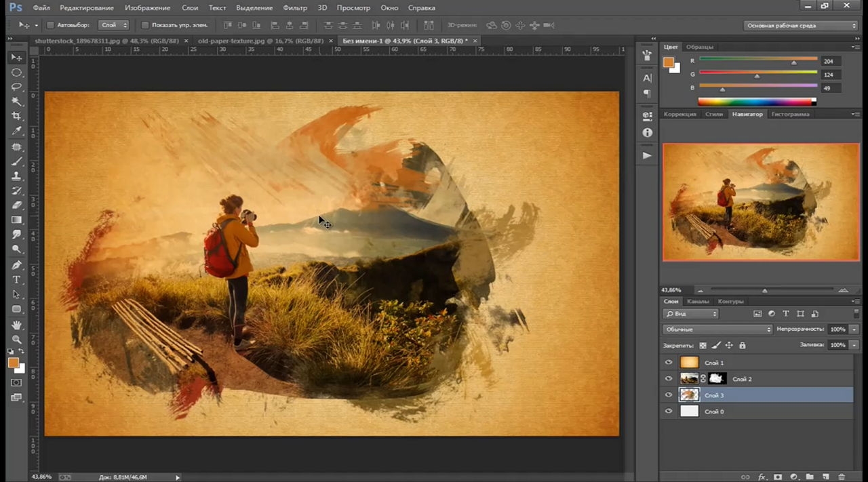Select the Horizontal Type tool

click(x=17, y=279)
